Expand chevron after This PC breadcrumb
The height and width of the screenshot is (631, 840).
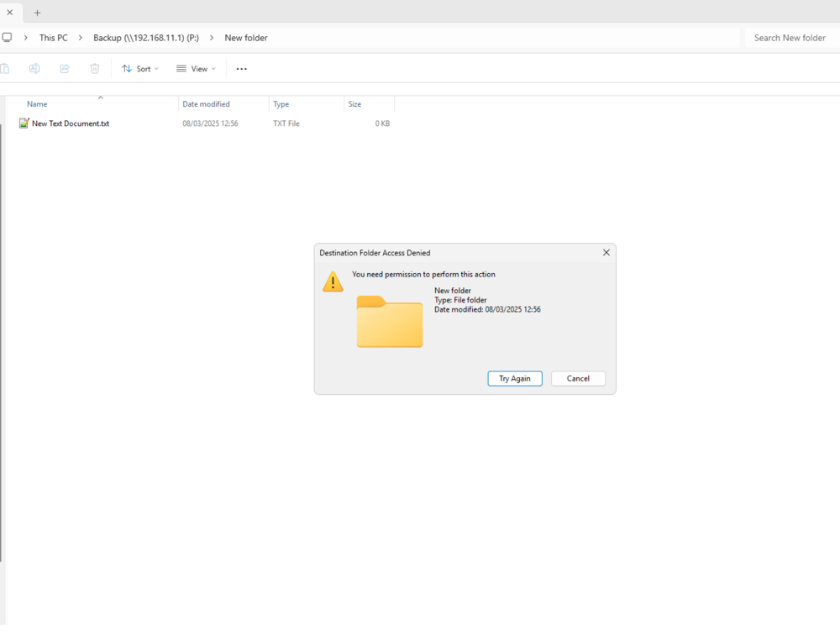tap(81, 38)
